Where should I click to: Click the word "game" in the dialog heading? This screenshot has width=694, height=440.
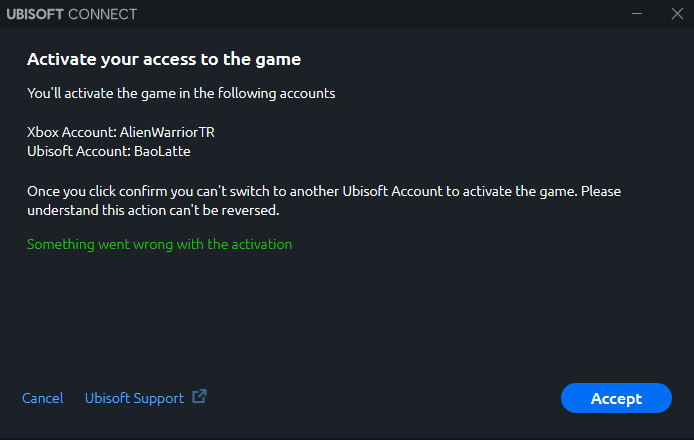[x=280, y=59]
